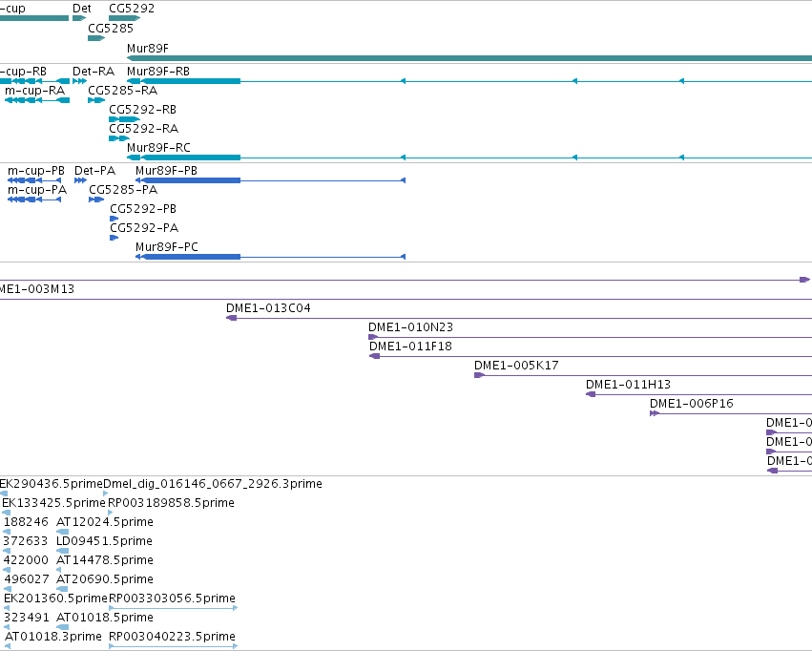This screenshot has width=812, height=651.
Task: Click the CG5285-PA protein label
Action: point(123,190)
